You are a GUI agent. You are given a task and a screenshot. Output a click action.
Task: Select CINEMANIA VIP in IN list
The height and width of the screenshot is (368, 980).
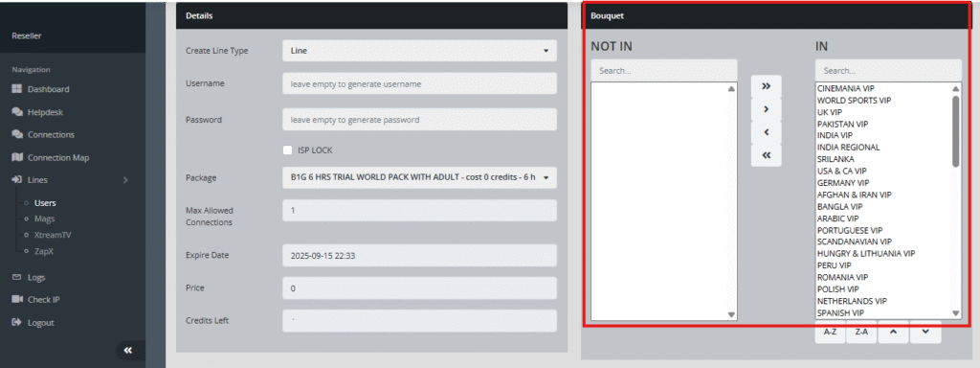(846, 89)
